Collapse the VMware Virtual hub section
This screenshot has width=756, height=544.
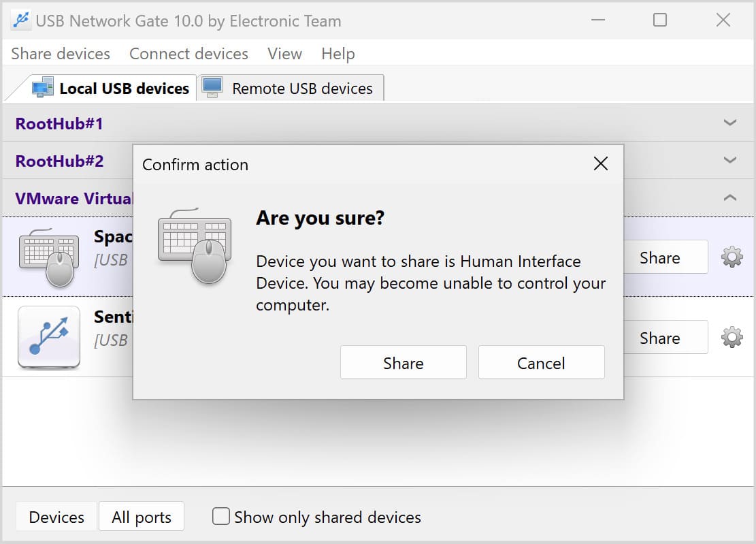(729, 198)
